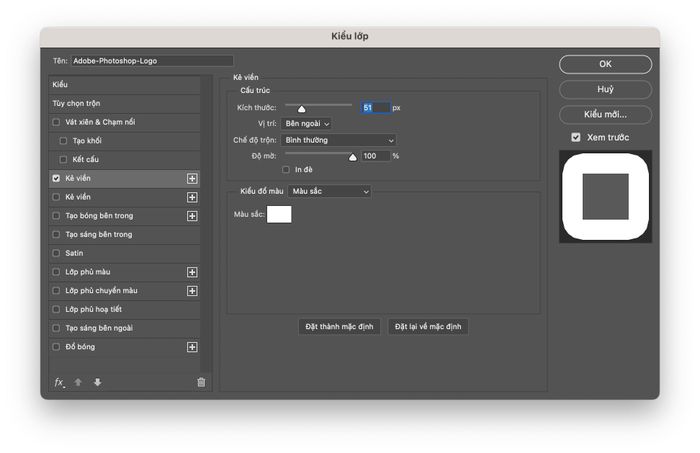This screenshot has height=453, width=700.
Task: Click plus icon next to Lớp phủ chuyển màu
Action: point(192,291)
